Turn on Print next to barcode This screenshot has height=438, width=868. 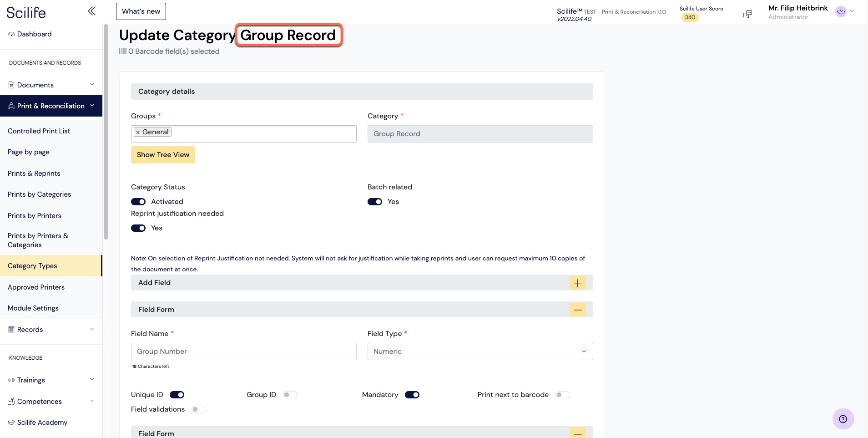point(562,395)
